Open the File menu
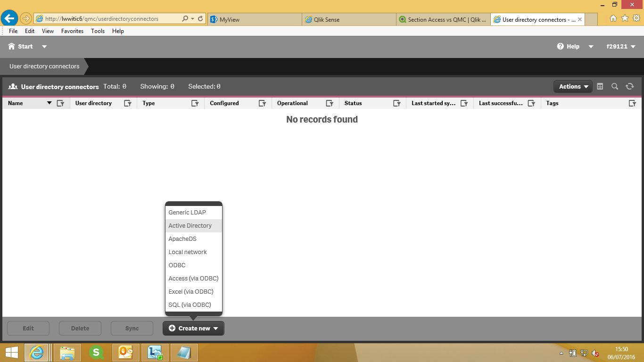Image resolution: width=644 pixels, height=362 pixels. point(13,31)
